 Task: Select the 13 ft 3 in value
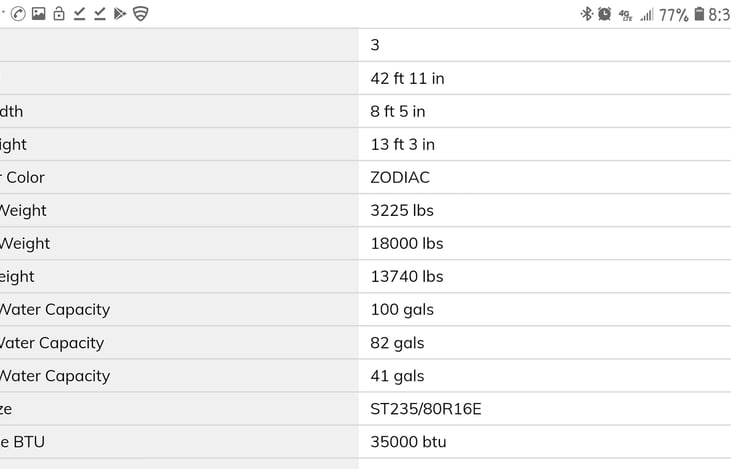click(402, 144)
